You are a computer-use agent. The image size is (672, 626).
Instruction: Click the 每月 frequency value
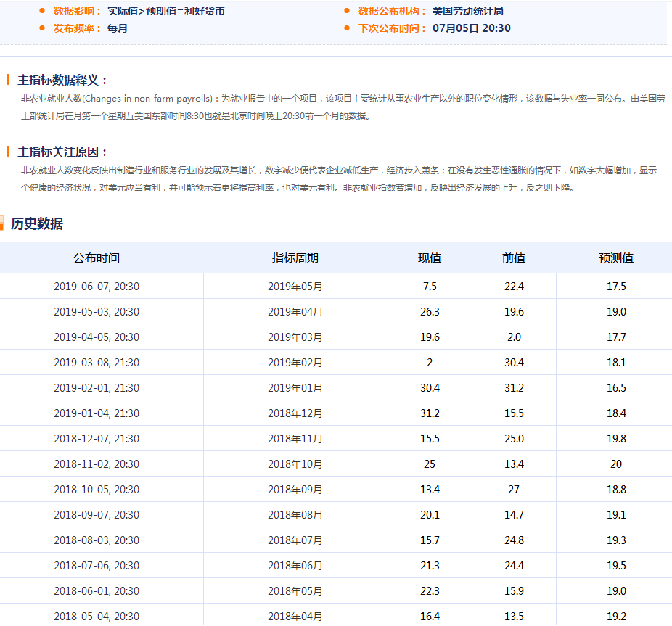coord(118,28)
